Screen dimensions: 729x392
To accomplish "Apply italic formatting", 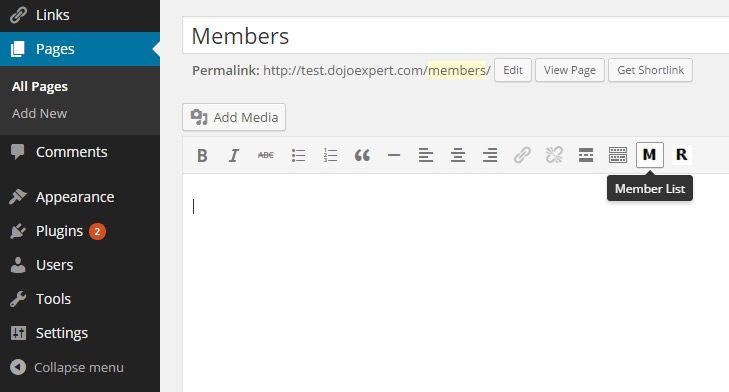I will coord(234,155).
